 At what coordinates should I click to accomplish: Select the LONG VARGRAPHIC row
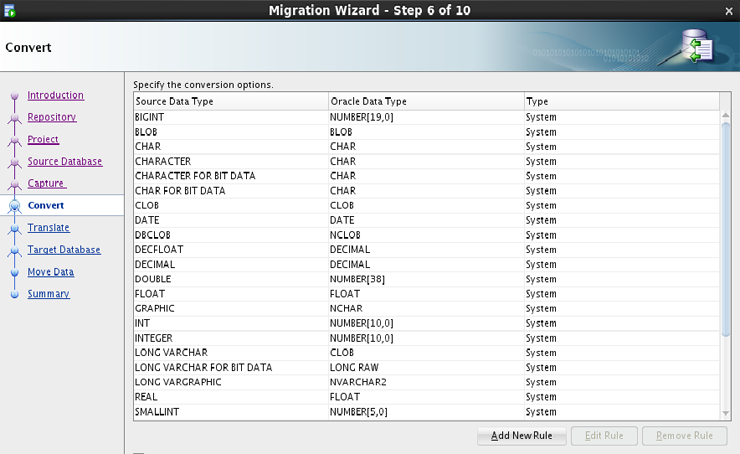point(427,382)
